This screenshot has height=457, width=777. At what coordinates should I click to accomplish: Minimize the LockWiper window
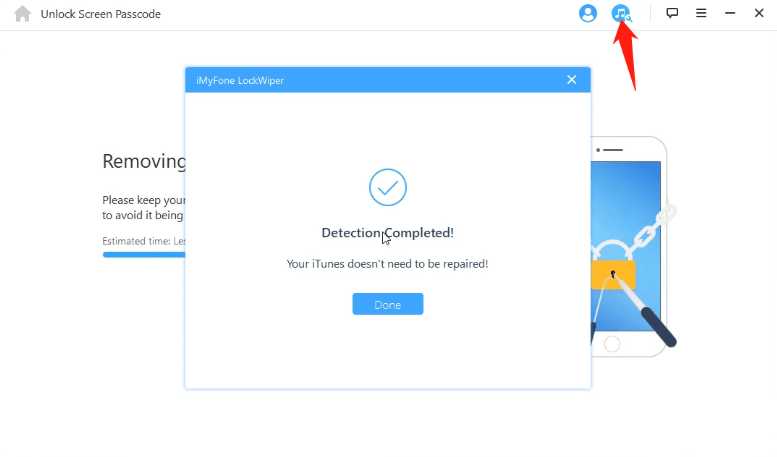coord(730,13)
